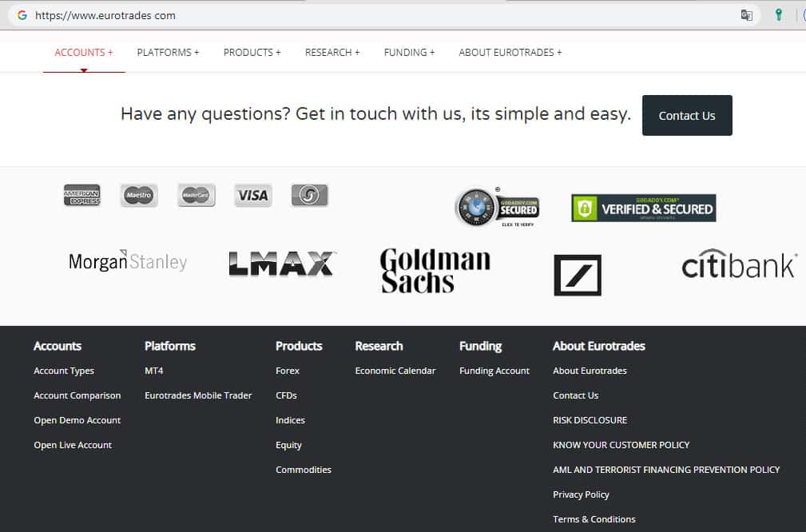Open the About Eurotrades footer link
Screen dimensions: 806x532
tap(590, 371)
